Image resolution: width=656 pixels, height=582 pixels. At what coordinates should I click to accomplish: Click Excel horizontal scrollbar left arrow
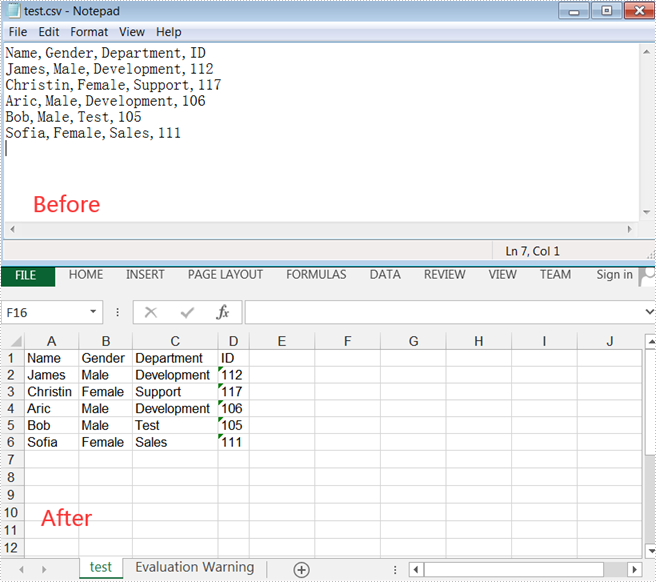[416, 569]
